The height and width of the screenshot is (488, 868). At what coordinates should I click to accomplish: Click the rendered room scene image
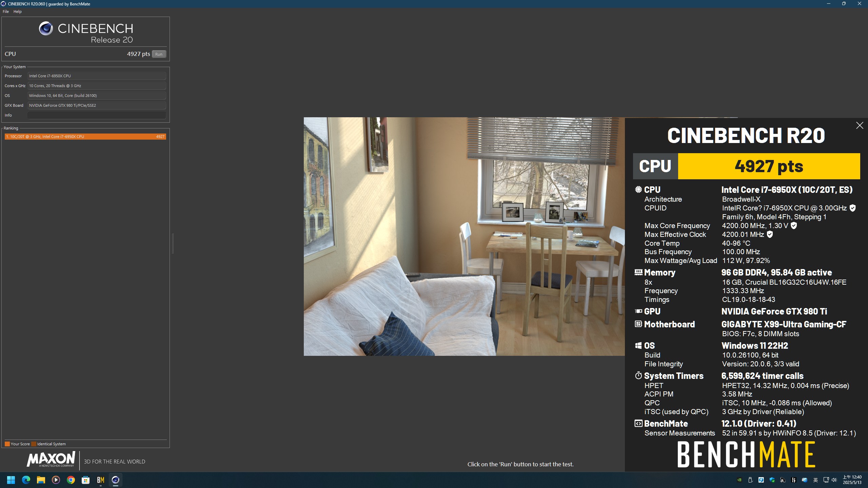click(x=464, y=236)
